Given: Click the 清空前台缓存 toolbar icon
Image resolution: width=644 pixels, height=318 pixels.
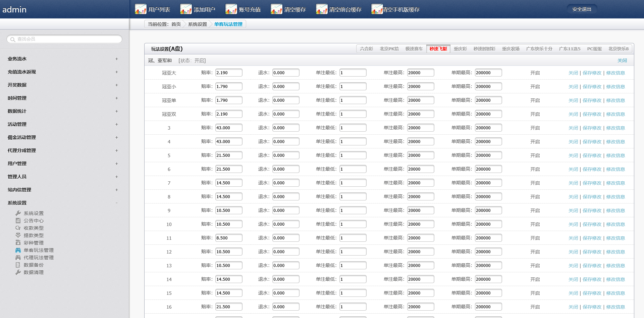Looking at the screenshot, I should [x=322, y=9].
